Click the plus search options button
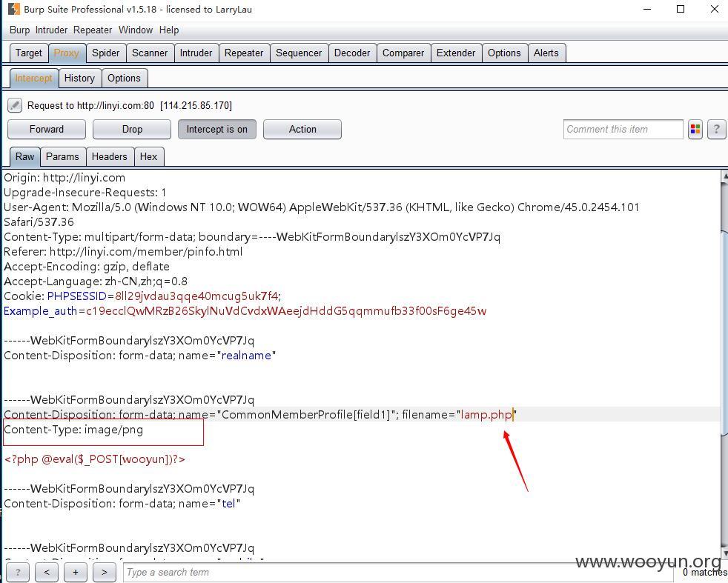 coord(75,573)
